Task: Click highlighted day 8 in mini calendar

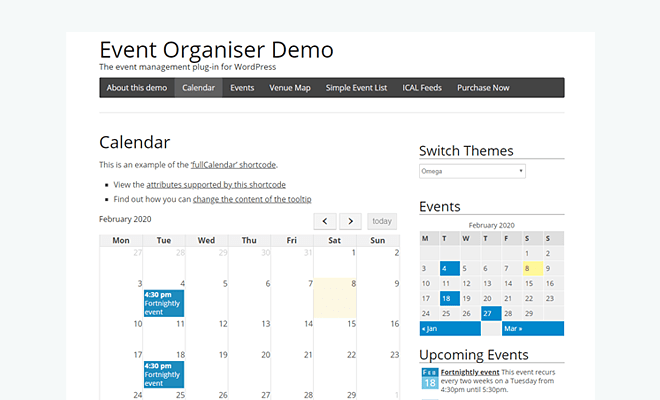Action: (532, 268)
